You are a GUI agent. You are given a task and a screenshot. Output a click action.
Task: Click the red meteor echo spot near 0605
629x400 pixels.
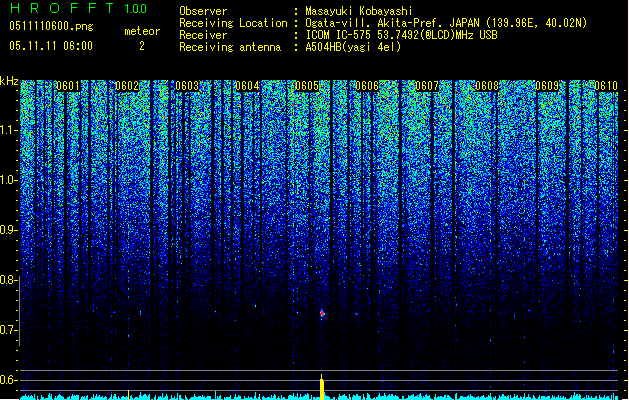click(322, 313)
